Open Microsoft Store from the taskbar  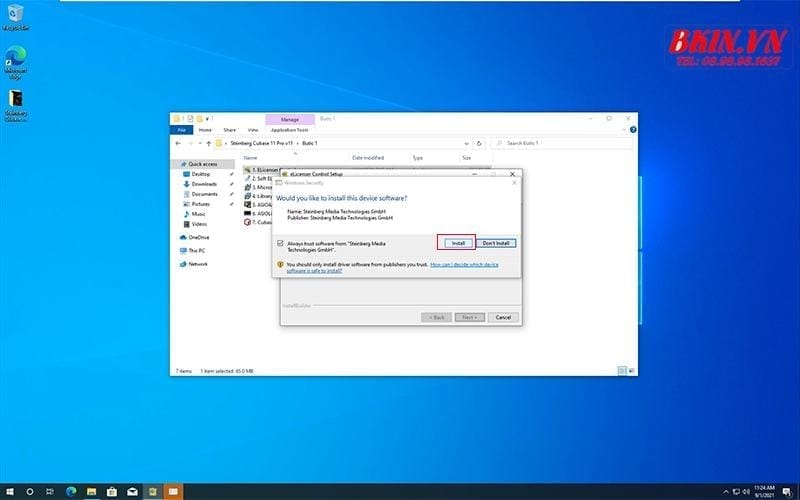pos(112,492)
